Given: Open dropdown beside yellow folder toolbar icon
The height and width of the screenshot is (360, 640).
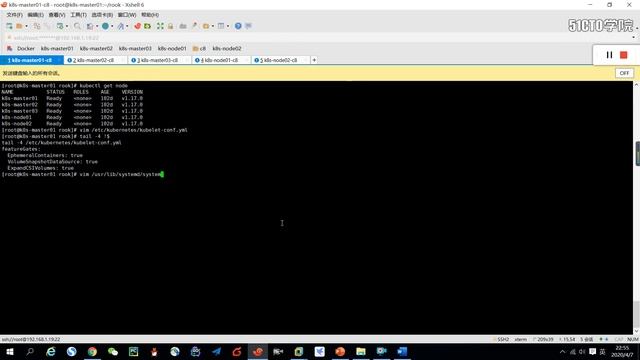Looking at the screenshot, I should click(x=213, y=27).
